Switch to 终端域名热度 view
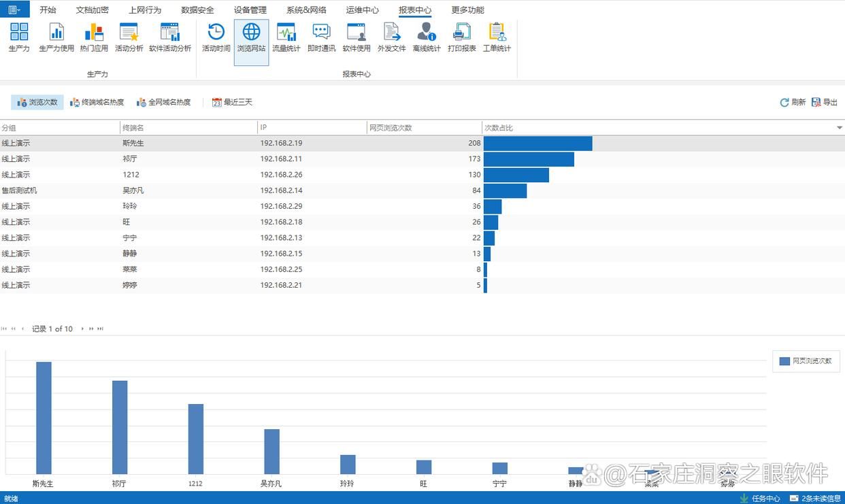845x504 pixels. pos(97,102)
